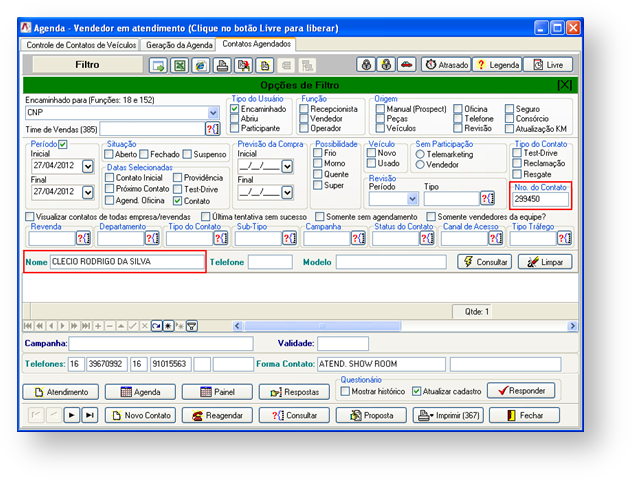The width and height of the screenshot is (632, 480).
Task: Open the Imprimir (367) print dropdown button
Action: pyautogui.click(x=448, y=415)
